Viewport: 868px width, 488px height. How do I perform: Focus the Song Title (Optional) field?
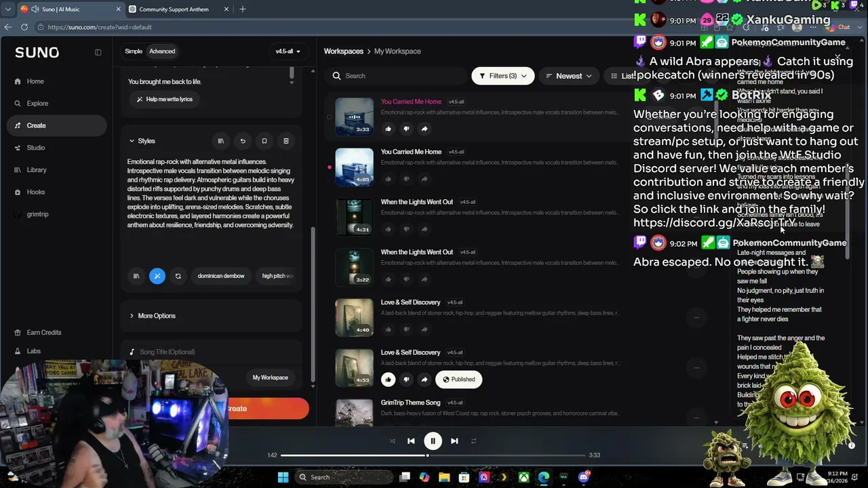click(212, 352)
